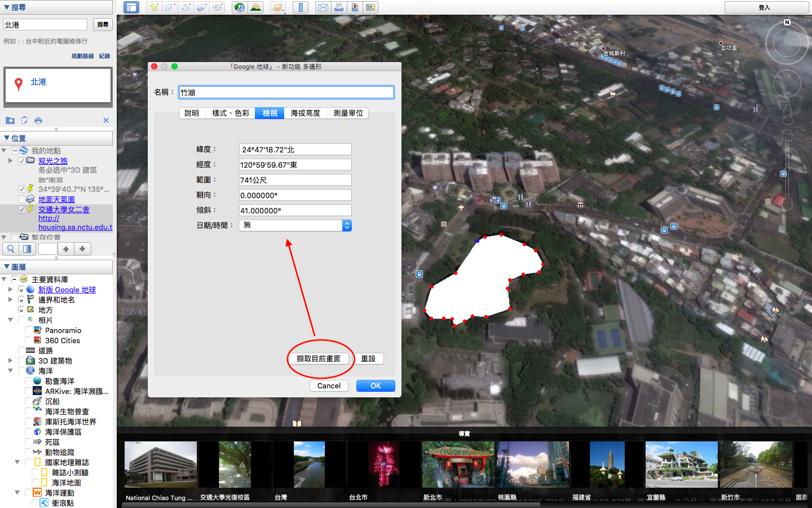This screenshot has height=508, width=812.
Task: Click the 搜尋 button
Action: point(103,25)
